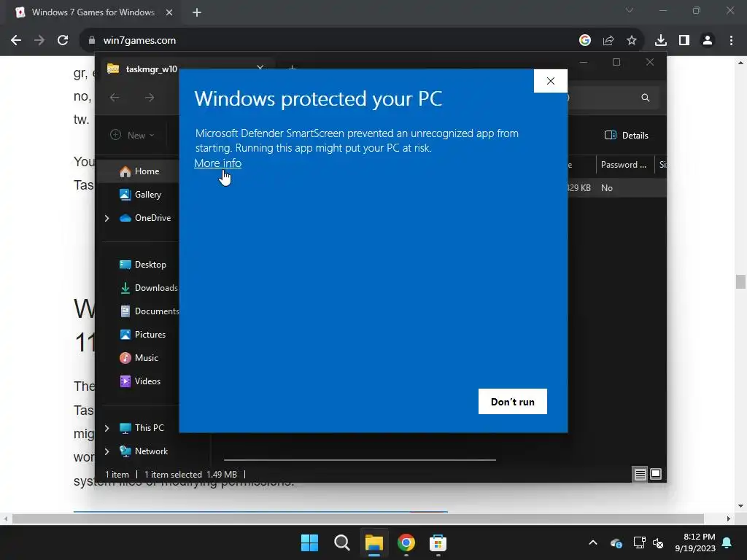
Task: Expand the This PC tree node
Action: (x=107, y=428)
